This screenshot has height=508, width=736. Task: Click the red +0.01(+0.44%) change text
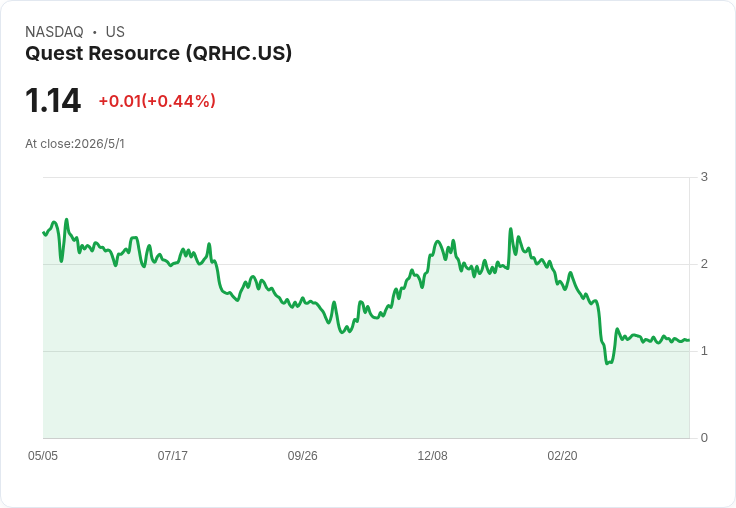(x=157, y=101)
